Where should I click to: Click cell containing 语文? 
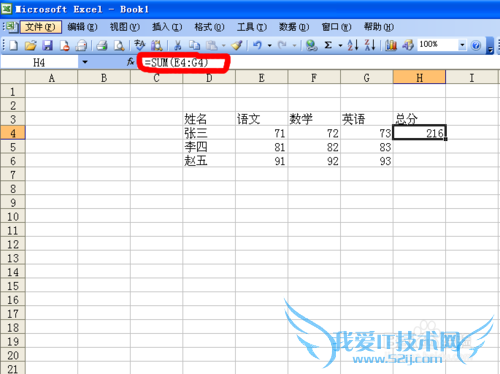[x=262, y=119]
